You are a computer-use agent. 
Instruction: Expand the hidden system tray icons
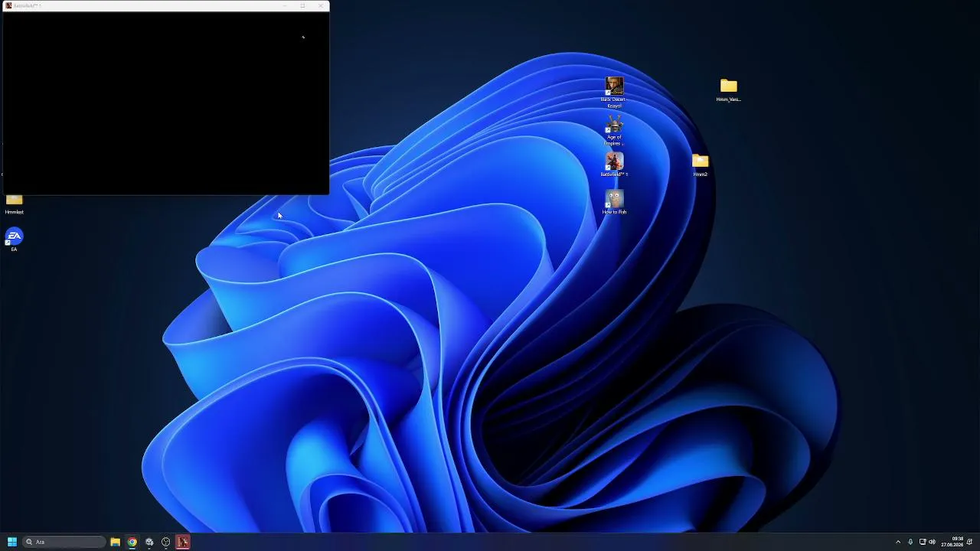coord(898,542)
